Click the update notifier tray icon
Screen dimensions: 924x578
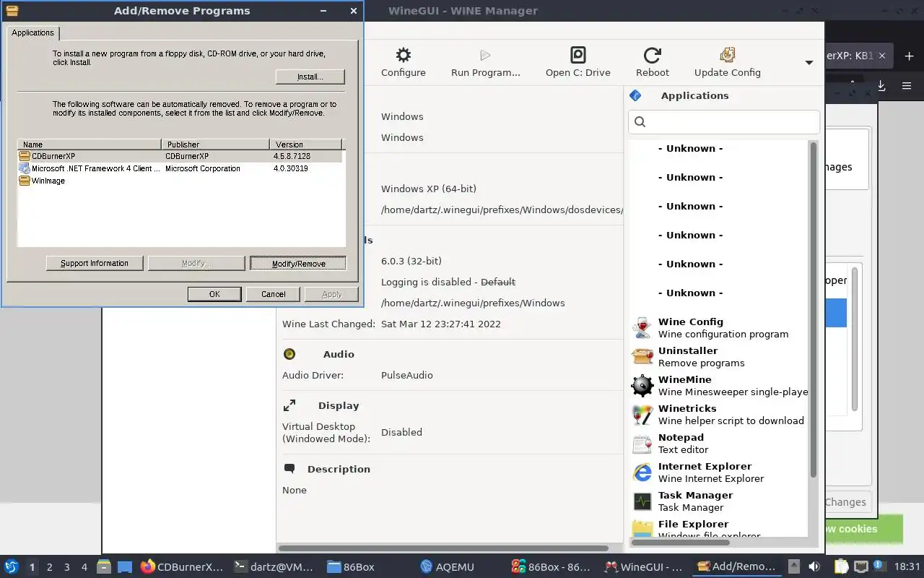[x=879, y=566]
